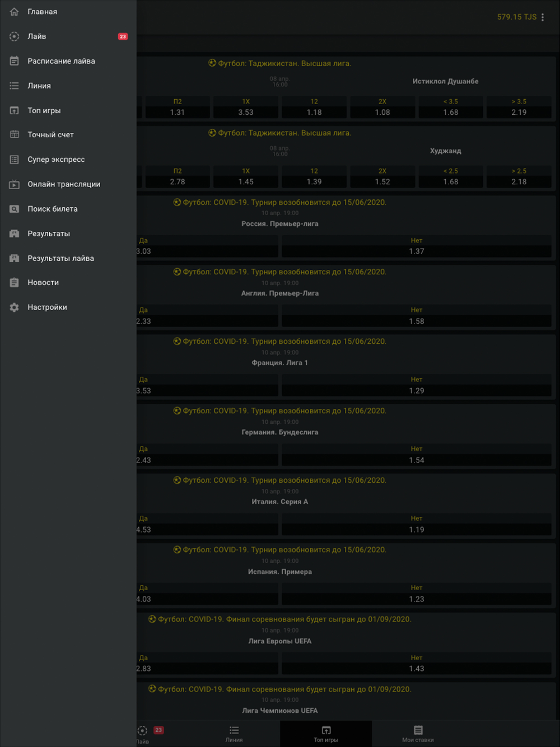
Task: Click the Лайв sidebar icon
Action: click(x=15, y=36)
